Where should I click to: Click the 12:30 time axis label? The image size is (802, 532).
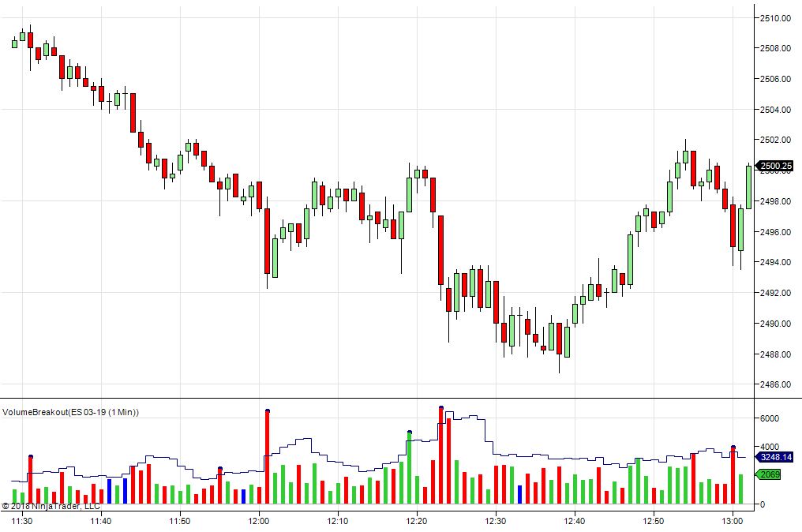(x=496, y=521)
